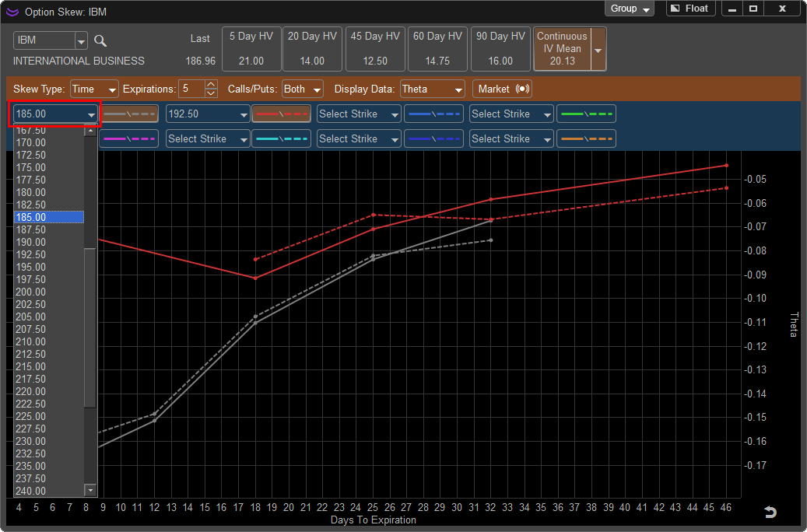Select strike 172.50 in the list
Screen dimensions: 807x532
coord(49,155)
